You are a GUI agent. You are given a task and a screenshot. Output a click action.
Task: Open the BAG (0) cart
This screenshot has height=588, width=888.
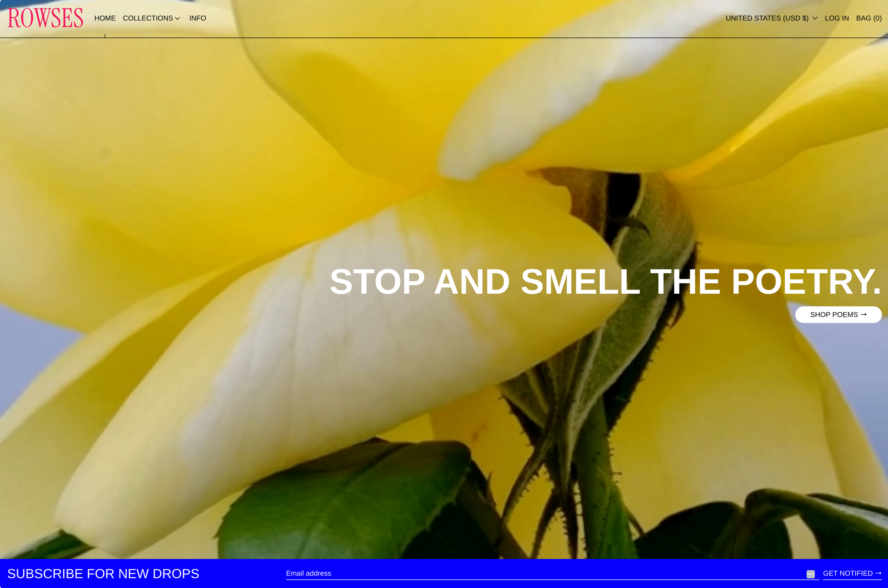tap(868, 18)
